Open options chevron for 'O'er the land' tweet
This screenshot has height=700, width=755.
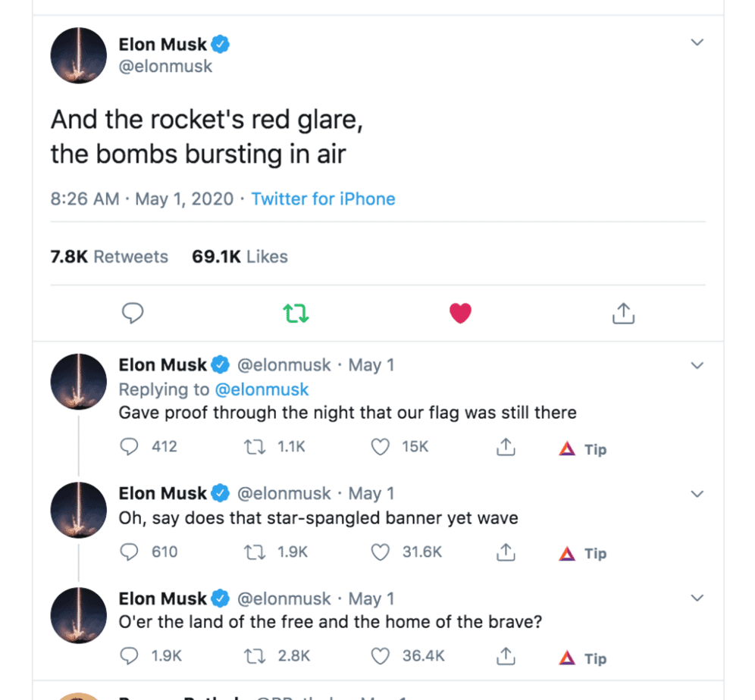[697, 598]
